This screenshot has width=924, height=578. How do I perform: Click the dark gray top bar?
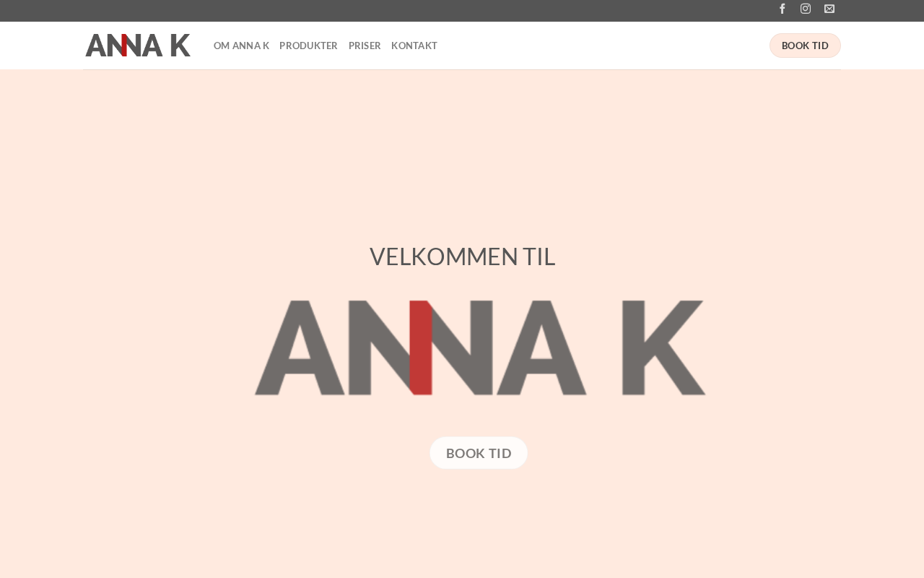pyautogui.click(x=462, y=11)
